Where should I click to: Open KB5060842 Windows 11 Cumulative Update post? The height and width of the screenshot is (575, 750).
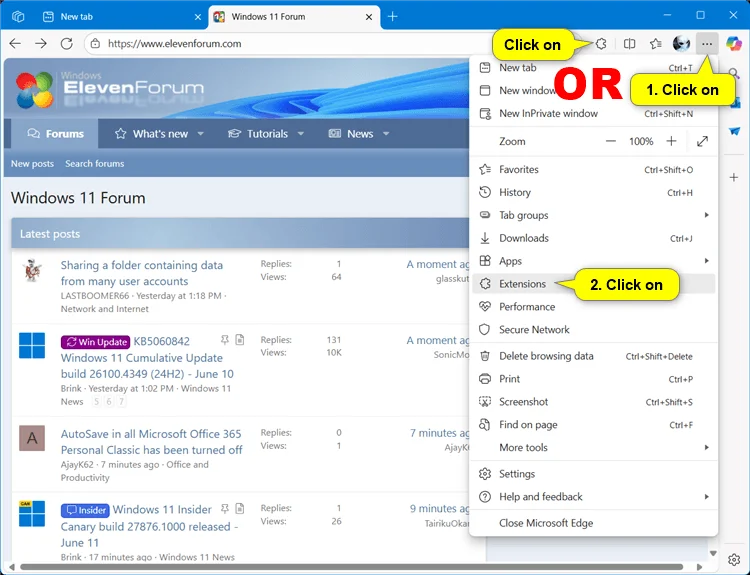(147, 358)
